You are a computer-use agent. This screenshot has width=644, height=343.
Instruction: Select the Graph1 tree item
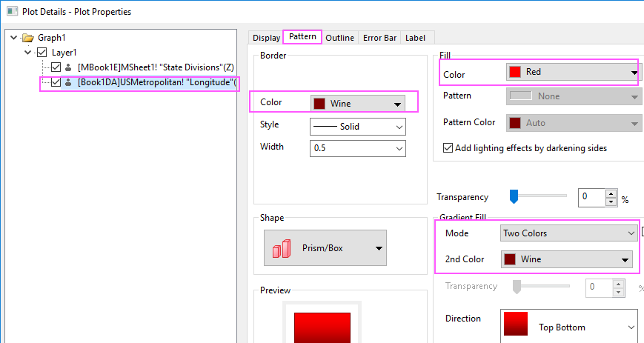click(51, 37)
